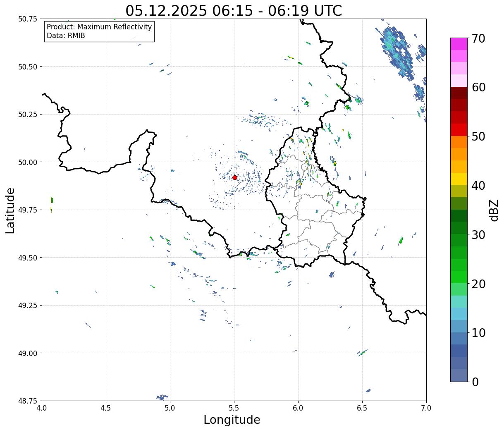Click the latitude tick label 49.00
Image resolution: width=504 pixels, height=430 pixels.
[28, 353]
